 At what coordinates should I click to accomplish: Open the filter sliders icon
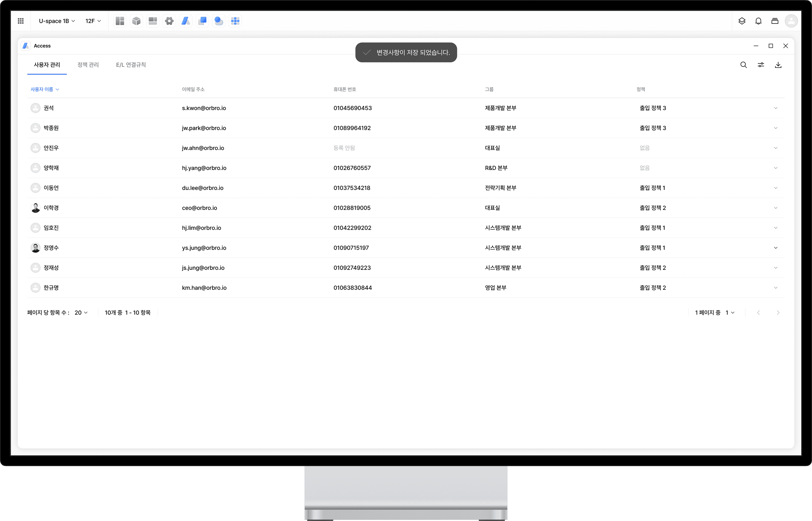click(761, 65)
